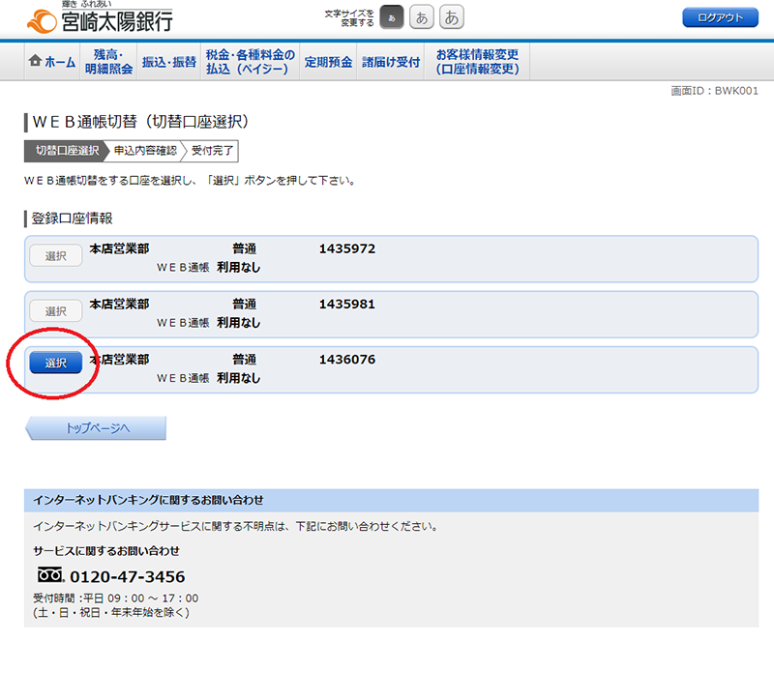Set font size to large あ
Screen dimensions: 774x700
pyautogui.click(x=452, y=17)
